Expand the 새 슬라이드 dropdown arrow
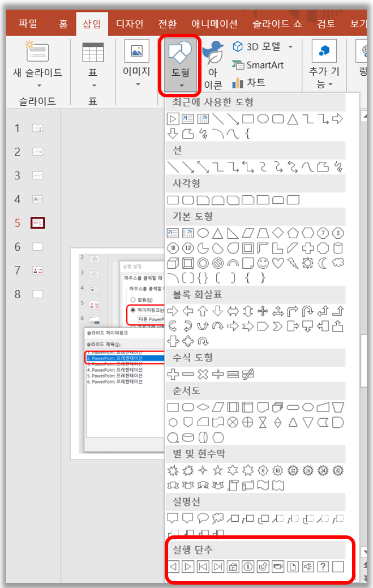The height and width of the screenshot is (588, 373). click(x=39, y=86)
